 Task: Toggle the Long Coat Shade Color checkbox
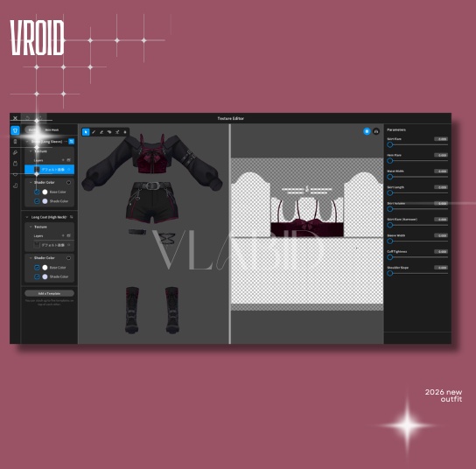pos(37,276)
